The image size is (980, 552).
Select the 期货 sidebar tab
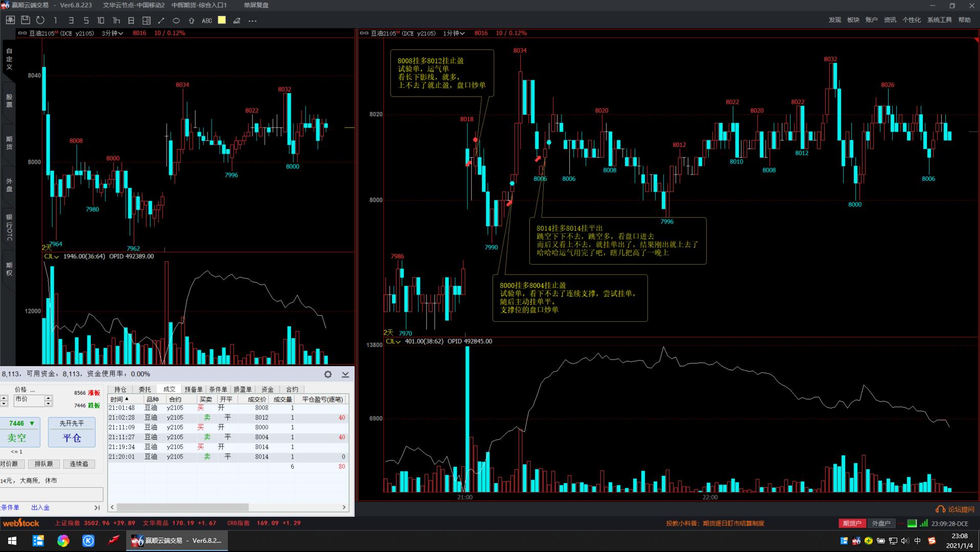(x=9, y=143)
